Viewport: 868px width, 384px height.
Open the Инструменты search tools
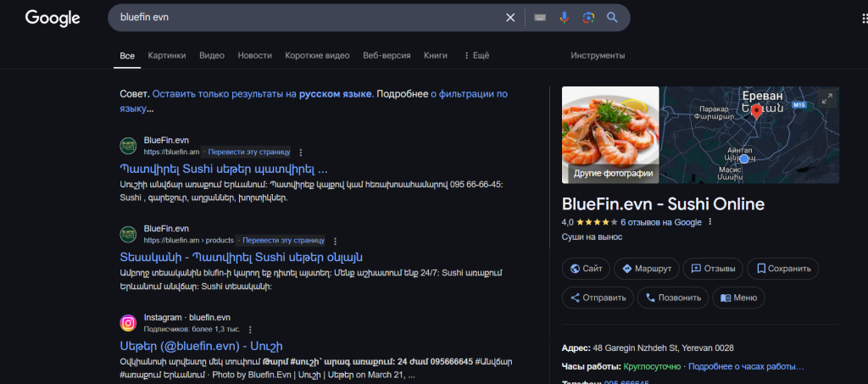598,55
